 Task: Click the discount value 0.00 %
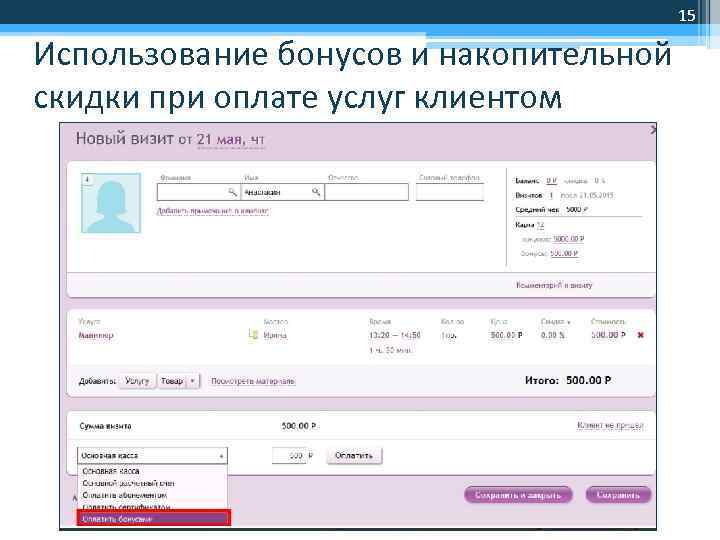click(552, 335)
